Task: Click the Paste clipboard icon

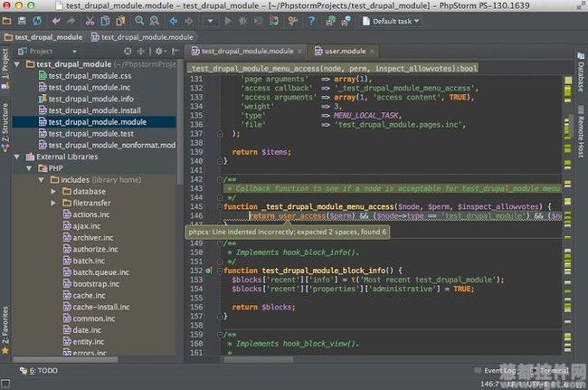Action: click(x=120, y=21)
